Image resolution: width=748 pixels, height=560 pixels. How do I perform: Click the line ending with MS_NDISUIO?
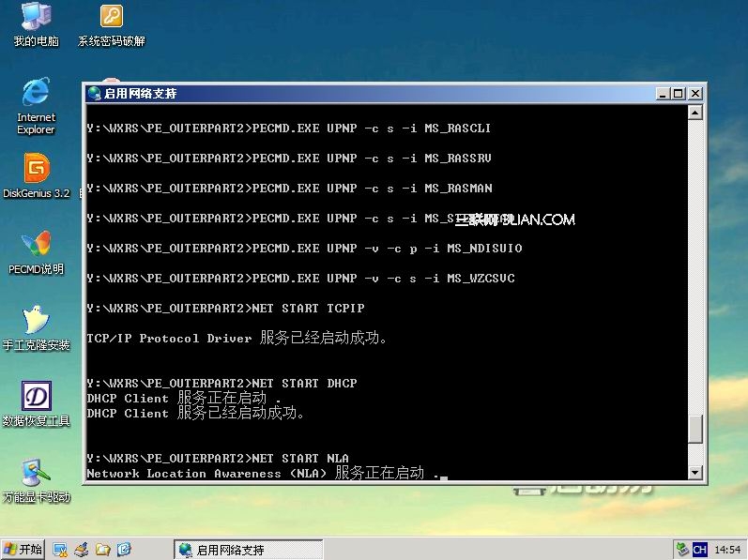pyautogui.click(x=304, y=249)
